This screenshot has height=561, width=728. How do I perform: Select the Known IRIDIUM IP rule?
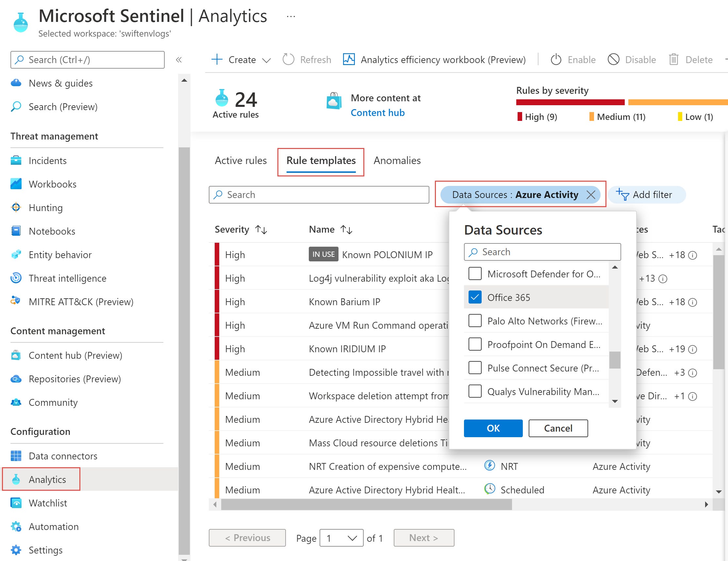[347, 349]
